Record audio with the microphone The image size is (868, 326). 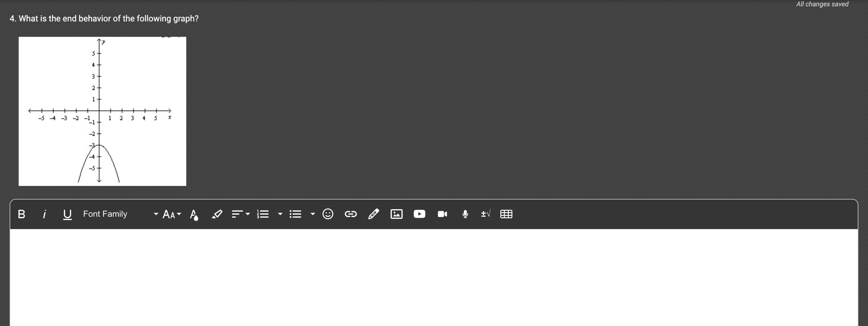pyautogui.click(x=465, y=214)
